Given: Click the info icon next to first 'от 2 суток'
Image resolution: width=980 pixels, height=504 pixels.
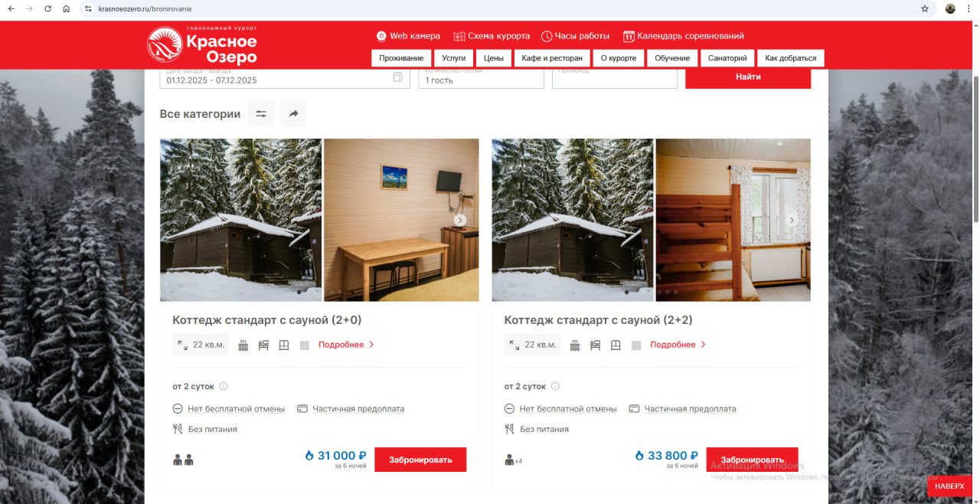Looking at the screenshot, I should click(224, 387).
